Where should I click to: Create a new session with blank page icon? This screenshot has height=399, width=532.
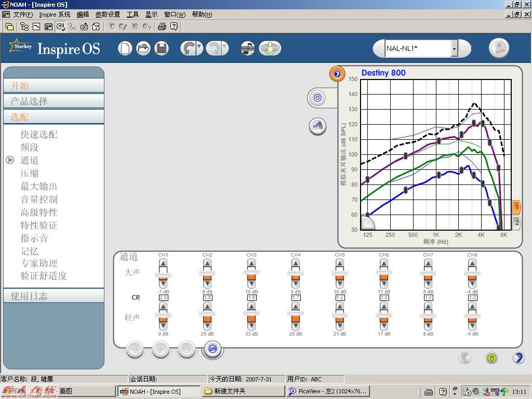[x=125, y=48]
